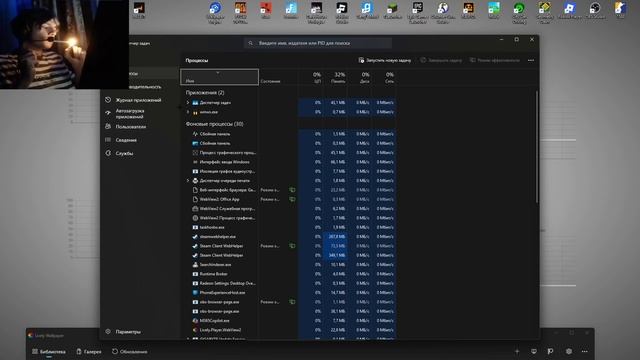The width and height of the screenshot is (640, 360).
Task: Select the PhoneExperienceHost.exe process row
Action: click(x=288, y=293)
